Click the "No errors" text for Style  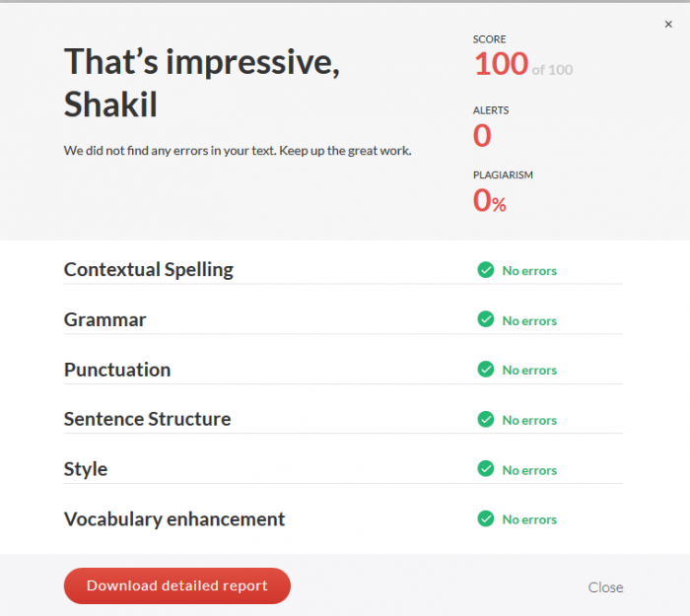coord(529,470)
